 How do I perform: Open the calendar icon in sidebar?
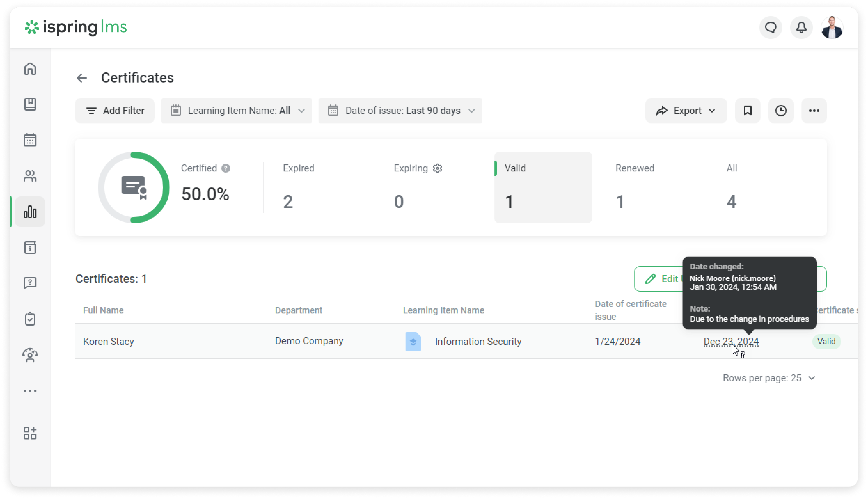click(x=30, y=140)
